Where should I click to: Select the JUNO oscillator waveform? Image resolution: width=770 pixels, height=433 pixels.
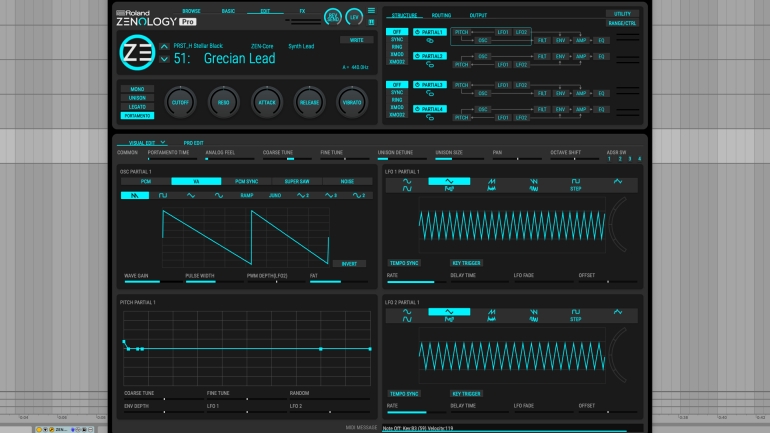(x=275, y=195)
